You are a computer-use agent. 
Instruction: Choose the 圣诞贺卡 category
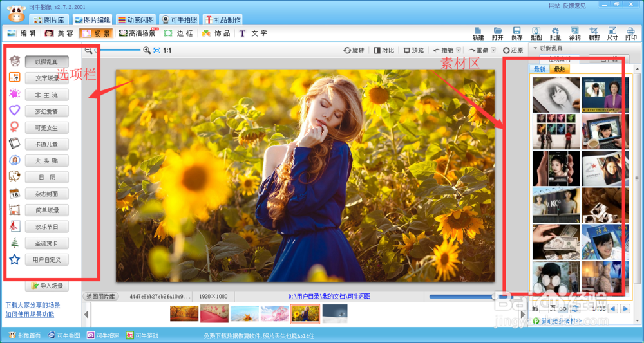click(47, 243)
